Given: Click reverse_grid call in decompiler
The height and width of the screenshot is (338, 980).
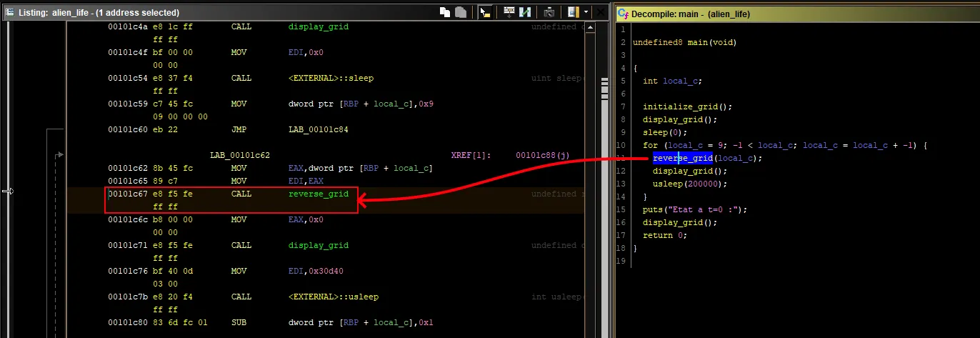Looking at the screenshot, I should pyautogui.click(x=683, y=158).
